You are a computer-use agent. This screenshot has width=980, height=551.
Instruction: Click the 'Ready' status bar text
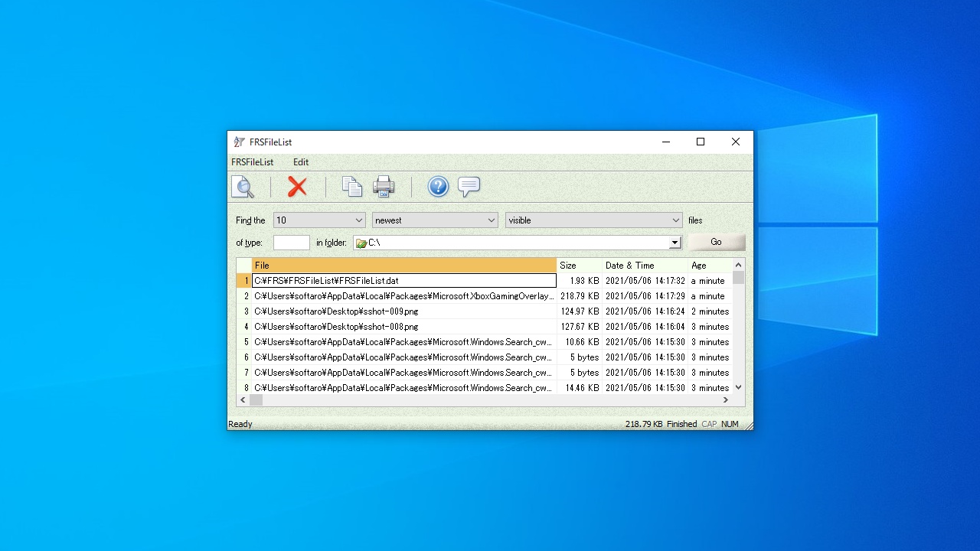coord(240,424)
